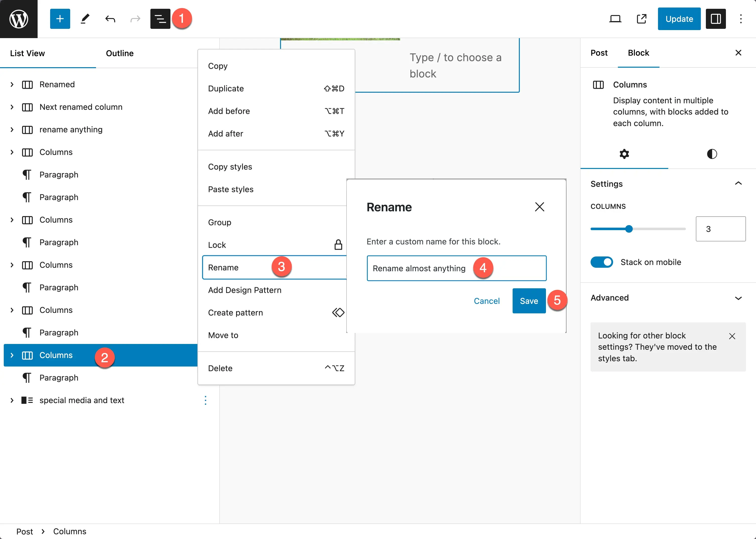Expand the selected Columns block tree item
The image size is (756, 539).
click(x=12, y=355)
